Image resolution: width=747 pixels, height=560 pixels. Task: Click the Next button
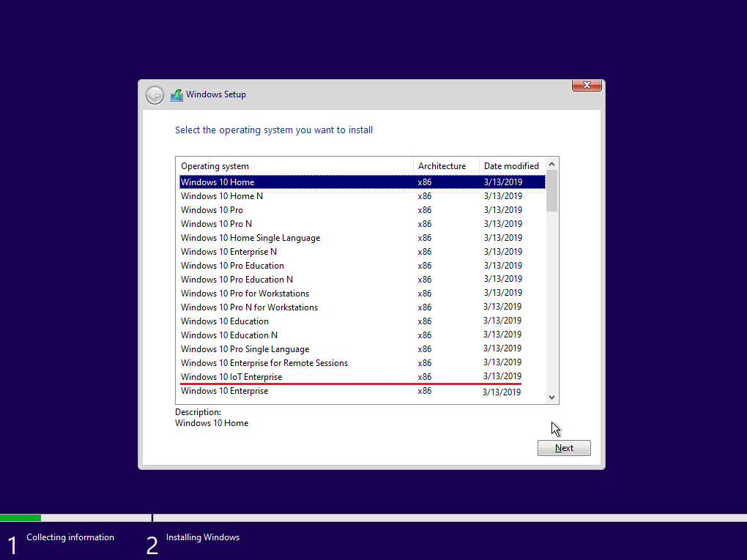[563, 447]
